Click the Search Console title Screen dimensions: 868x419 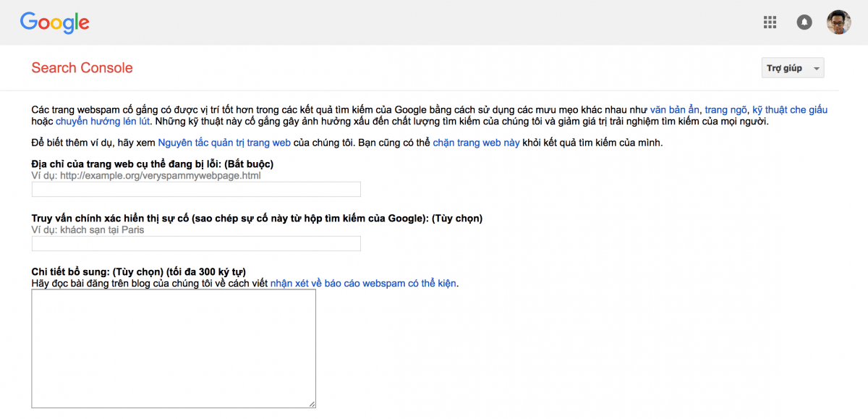coord(82,68)
